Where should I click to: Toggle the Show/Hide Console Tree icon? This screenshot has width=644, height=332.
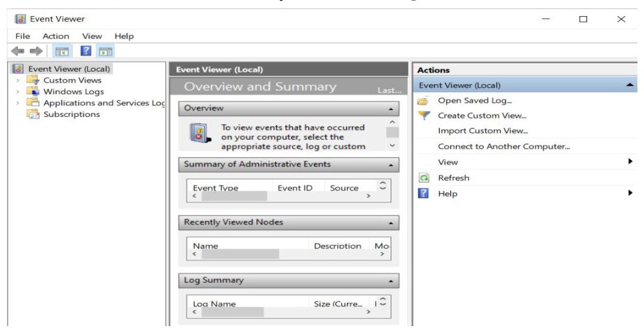(x=62, y=52)
